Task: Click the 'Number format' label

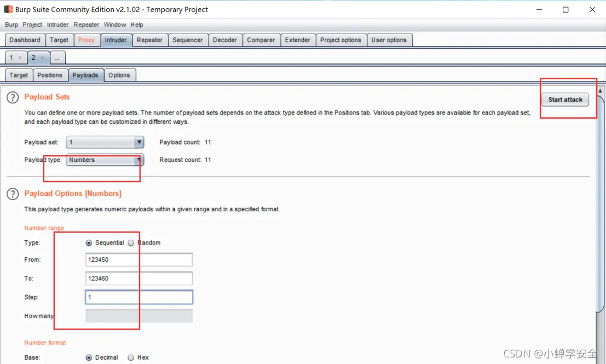Action: click(x=45, y=343)
